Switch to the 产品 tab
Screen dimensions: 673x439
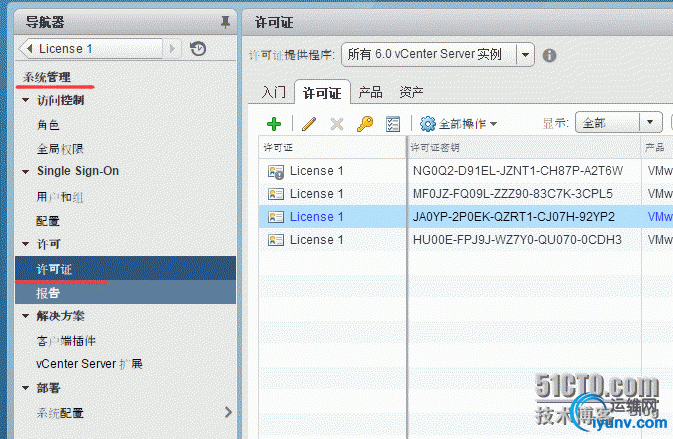(370, 92)
